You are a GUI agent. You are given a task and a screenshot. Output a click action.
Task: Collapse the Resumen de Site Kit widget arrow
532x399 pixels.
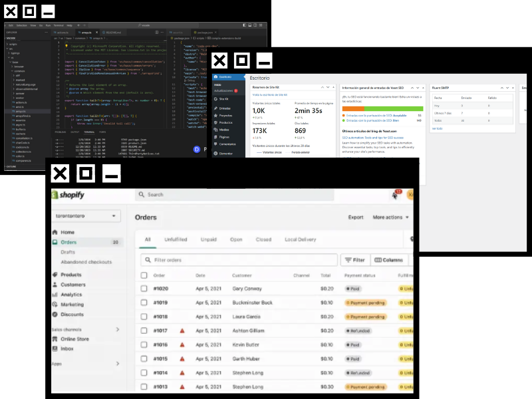click(x=334, y=88)
